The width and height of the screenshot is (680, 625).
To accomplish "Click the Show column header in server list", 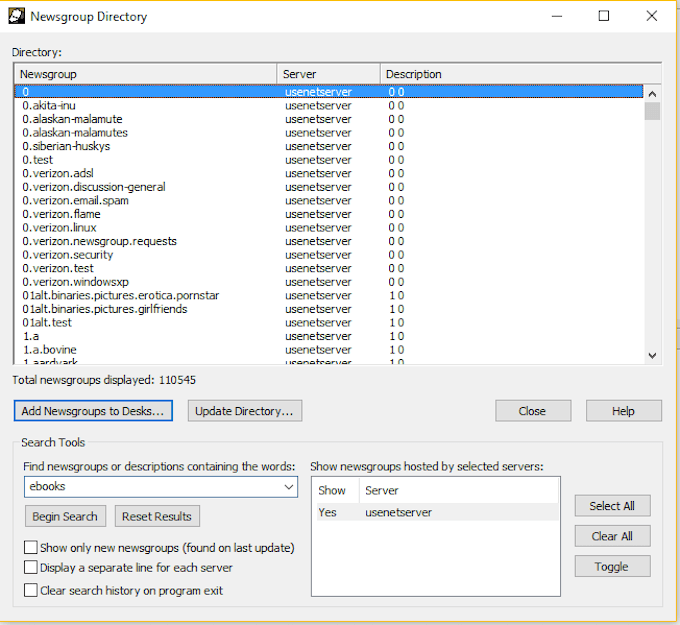I will 332,491.
